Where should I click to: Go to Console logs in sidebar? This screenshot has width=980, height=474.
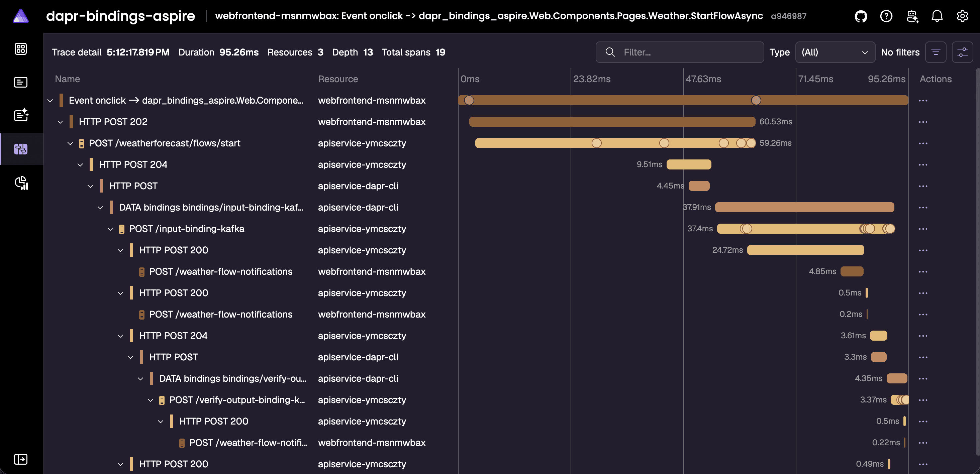tap(20, 82)
